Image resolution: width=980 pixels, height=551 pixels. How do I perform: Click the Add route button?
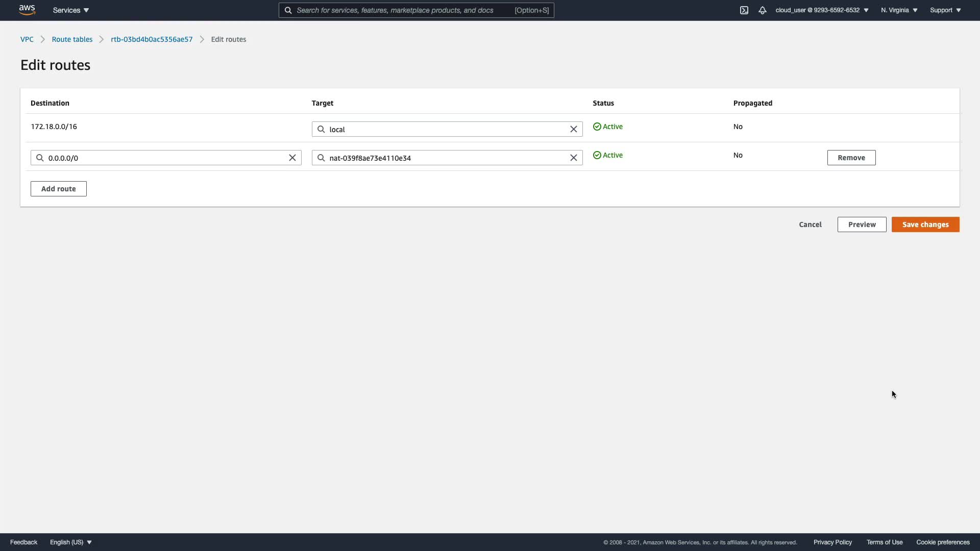coord(59,189)
